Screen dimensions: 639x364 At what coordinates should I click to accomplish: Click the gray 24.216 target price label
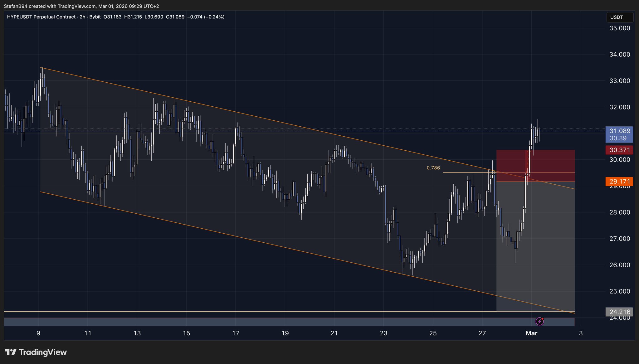(x=619, y=312)
